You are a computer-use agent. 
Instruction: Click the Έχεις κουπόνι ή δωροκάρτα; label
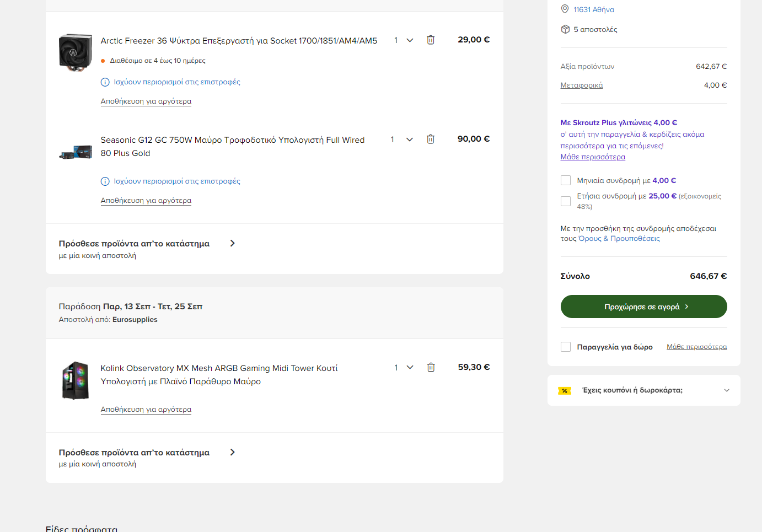[632, 390]
